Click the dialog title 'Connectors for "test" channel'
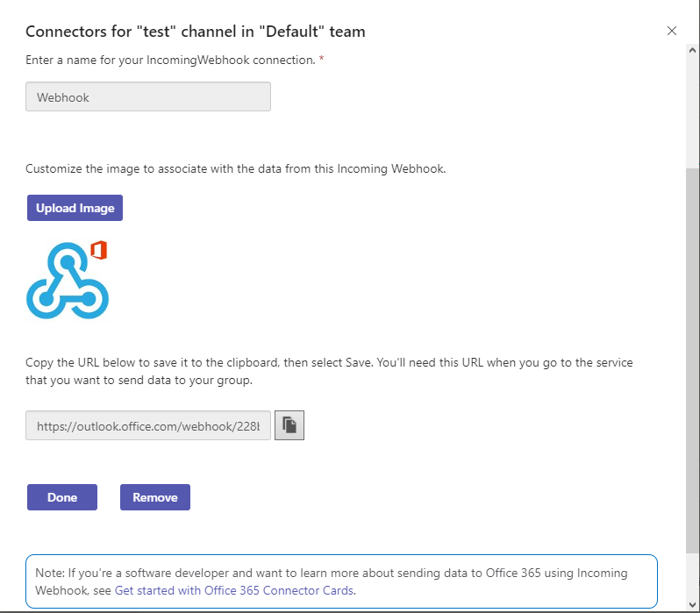700x613 pixels. [196, 32]
